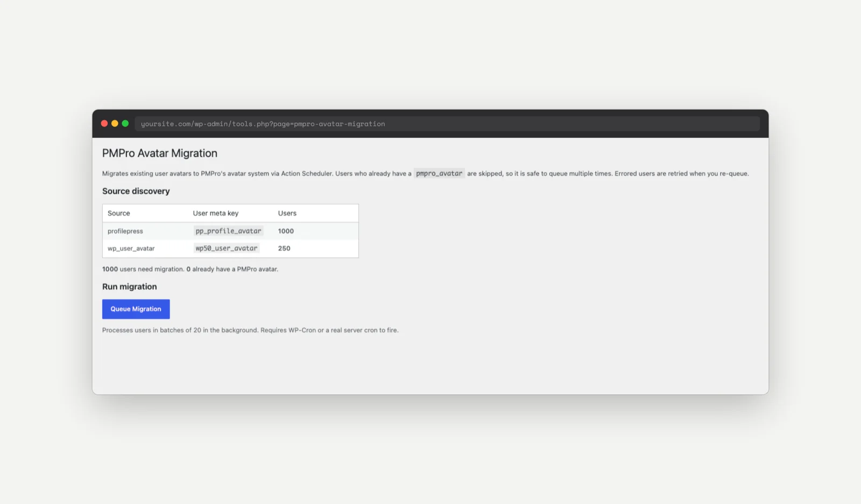Select the 'wp_user_avatar' source cell
Image resolution: width=861 pixels, height=504 pixels.
[x=131, y=249]
